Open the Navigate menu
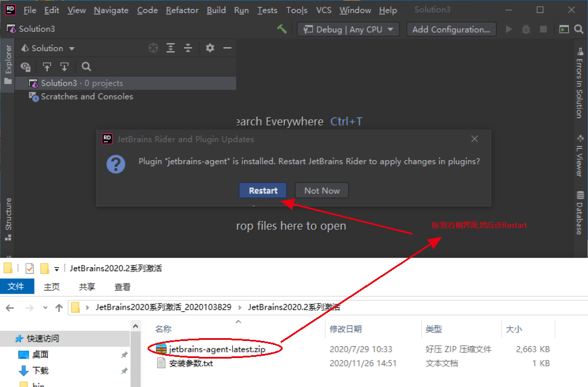 pyautogui.click(x=111, y=10)
